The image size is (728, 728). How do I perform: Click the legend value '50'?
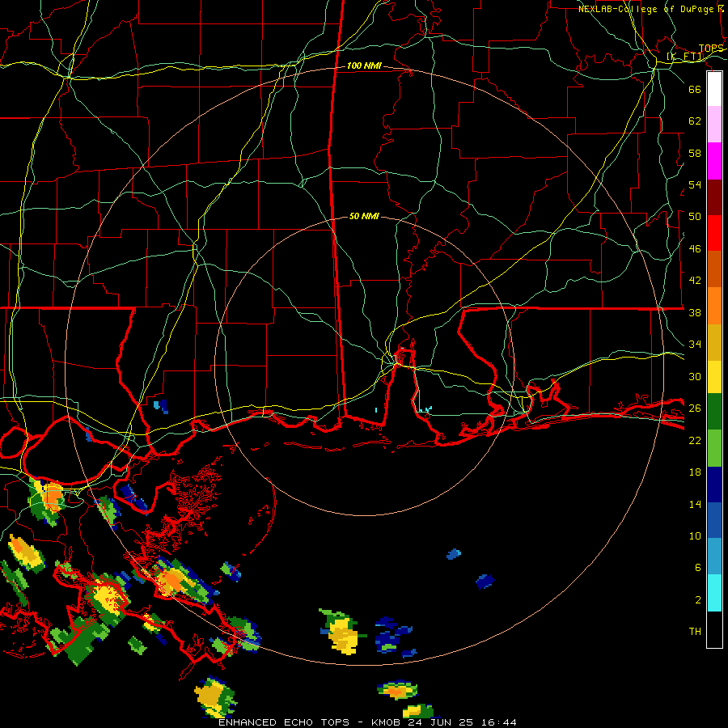695,217
